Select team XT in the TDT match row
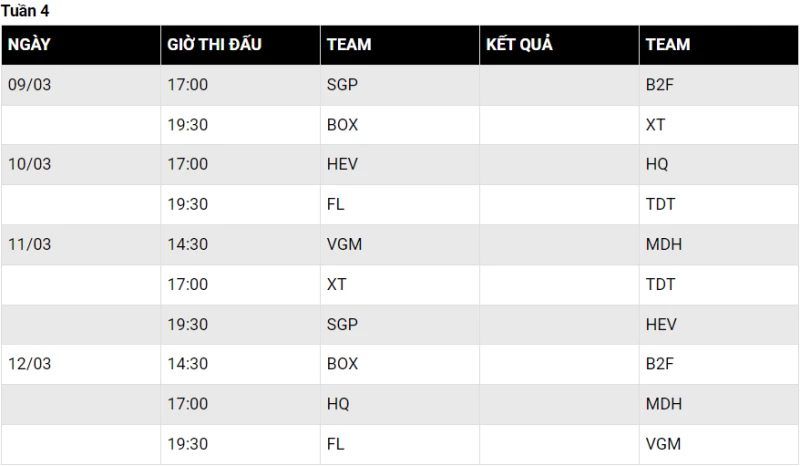This screenshot has height=466, width=800. point(337,285)
